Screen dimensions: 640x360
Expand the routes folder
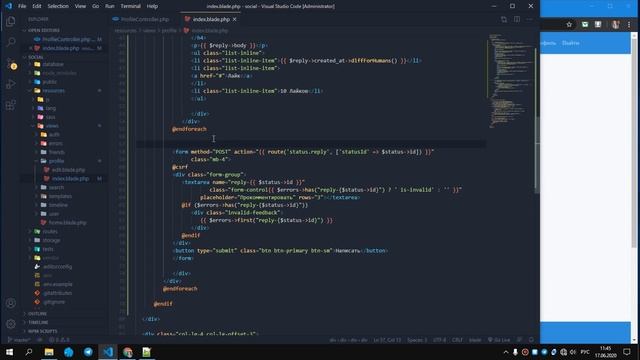50,231
